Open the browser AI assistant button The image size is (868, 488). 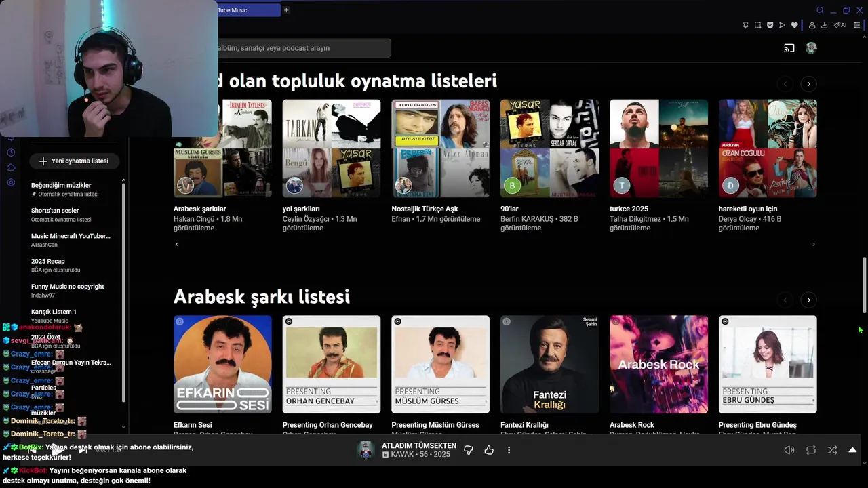pyautogui.click(x=840, y=25)
